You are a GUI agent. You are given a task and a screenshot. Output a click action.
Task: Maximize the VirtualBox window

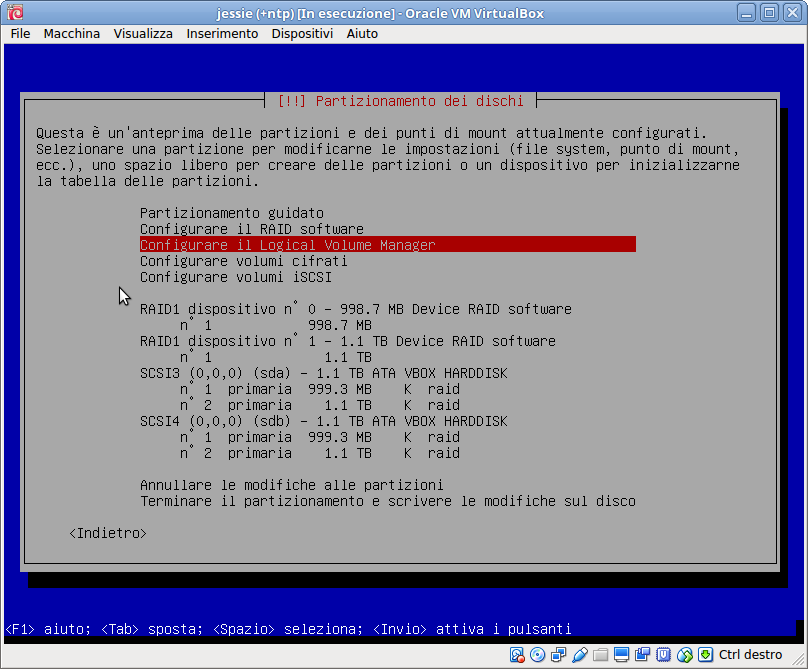click(769, 12)
